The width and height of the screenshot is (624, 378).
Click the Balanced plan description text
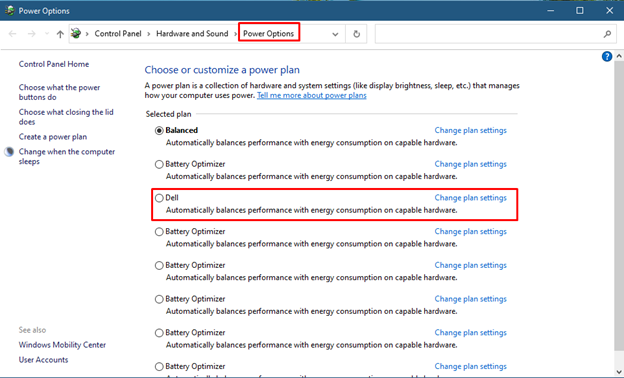[312, 143]
